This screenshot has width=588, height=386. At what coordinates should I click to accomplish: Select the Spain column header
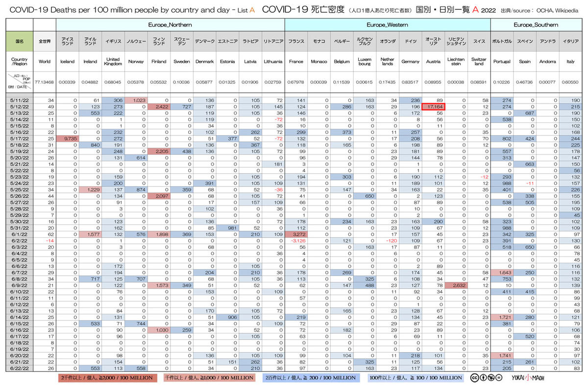[x=525, y=62]
